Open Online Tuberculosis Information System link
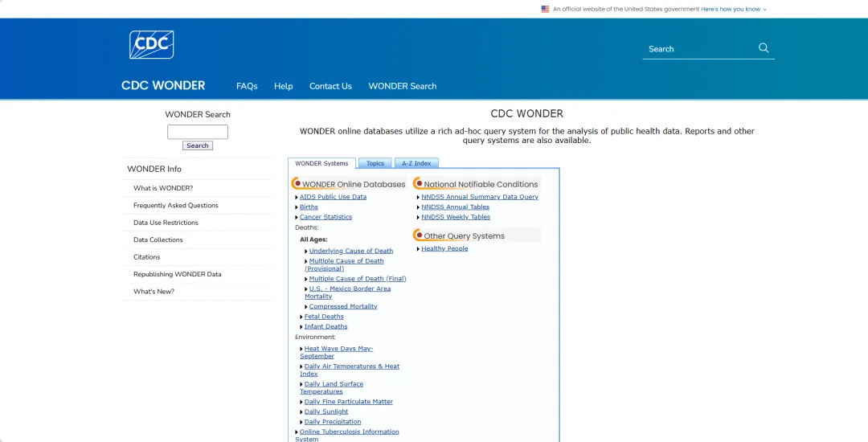The height and width of the screenshot is (442, 868). [347, 435]
